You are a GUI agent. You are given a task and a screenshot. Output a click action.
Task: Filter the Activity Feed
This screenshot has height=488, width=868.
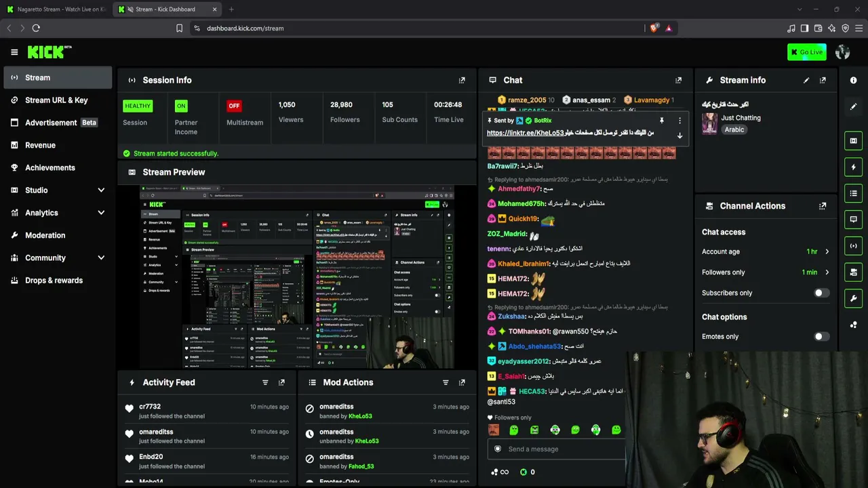tap(265, 382)
